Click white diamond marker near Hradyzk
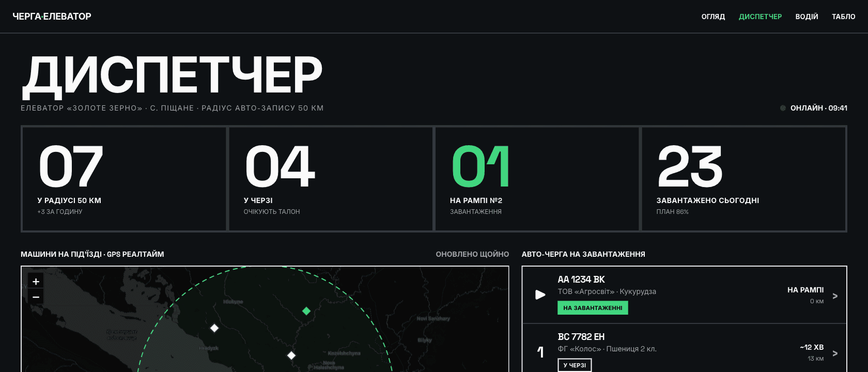 pos(214,328)
